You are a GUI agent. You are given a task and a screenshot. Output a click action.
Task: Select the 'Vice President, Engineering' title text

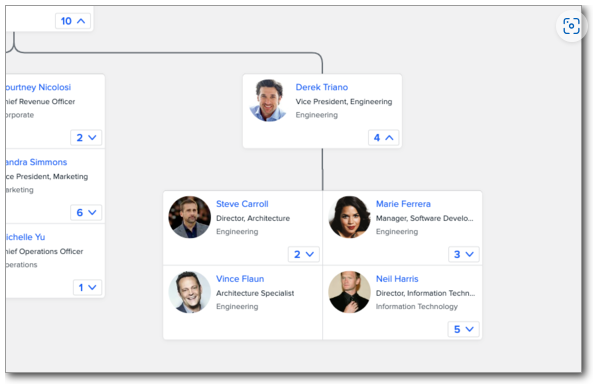tap(344, 102)
